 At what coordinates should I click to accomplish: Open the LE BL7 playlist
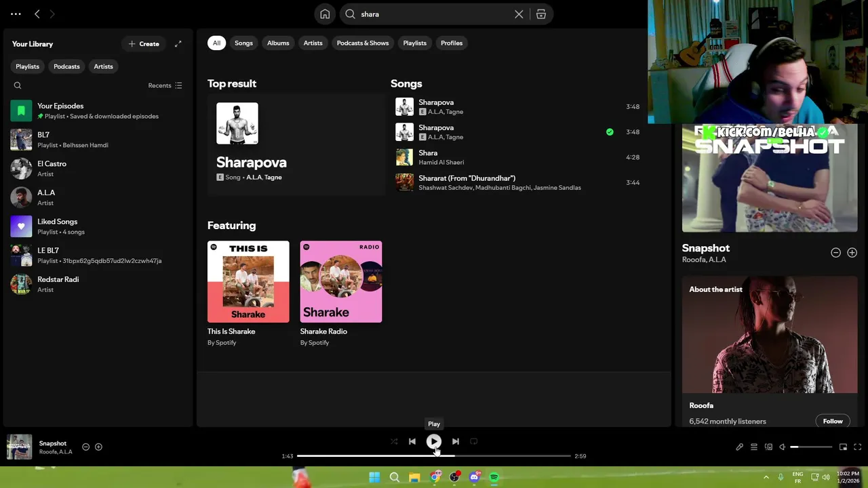coord(98,256)
